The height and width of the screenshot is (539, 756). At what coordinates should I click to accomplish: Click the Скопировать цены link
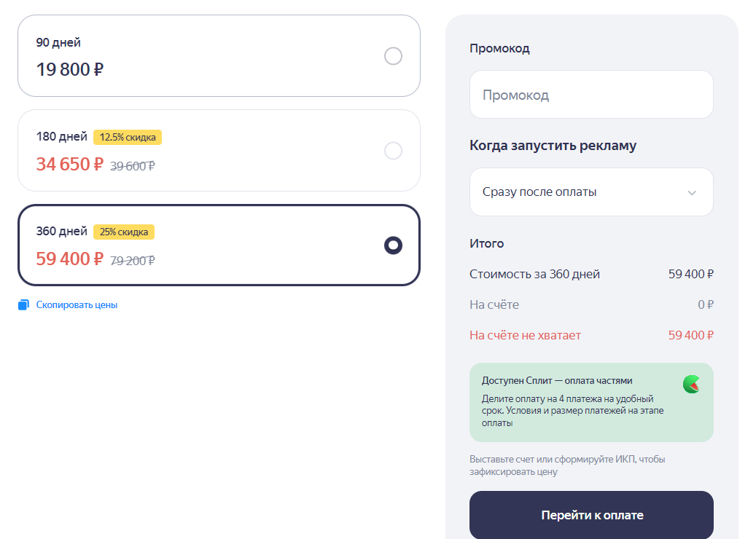77,305
